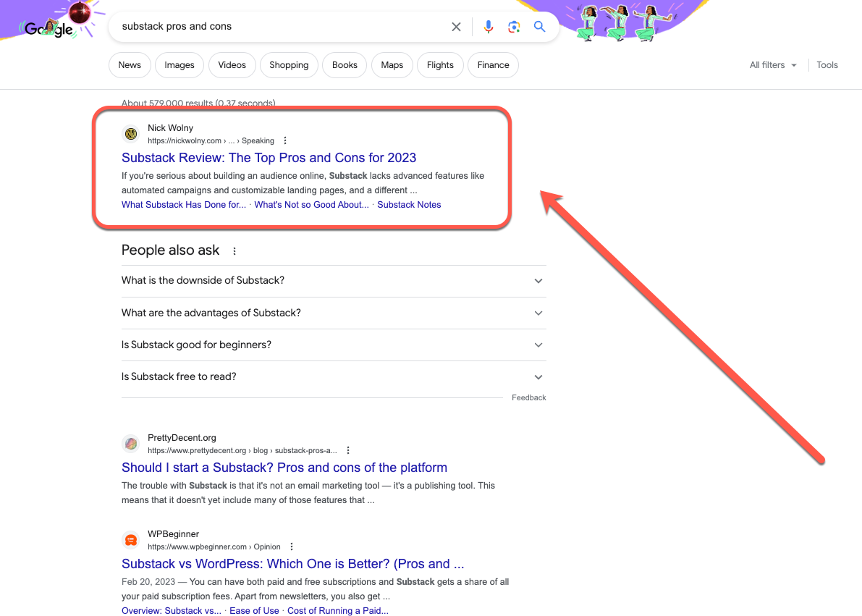Switch to the Maps filter
862x616 pixels.
coord(392,65)
